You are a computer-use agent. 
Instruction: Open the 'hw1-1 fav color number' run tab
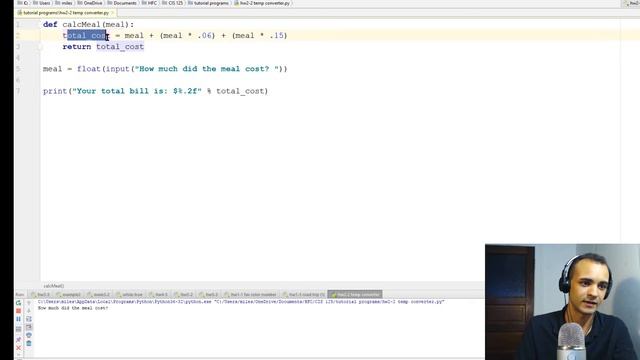[250, 294]
